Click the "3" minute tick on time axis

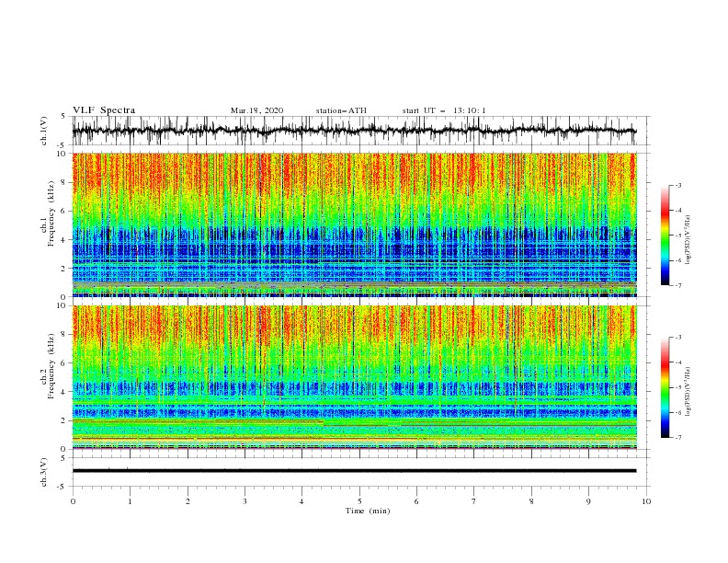point(245,501)
